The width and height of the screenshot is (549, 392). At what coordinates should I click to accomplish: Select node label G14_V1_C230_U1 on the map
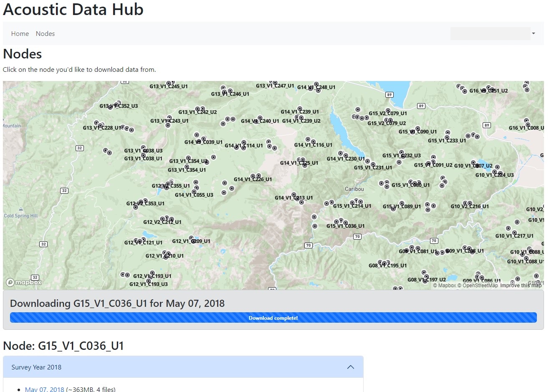click(346, 159)
